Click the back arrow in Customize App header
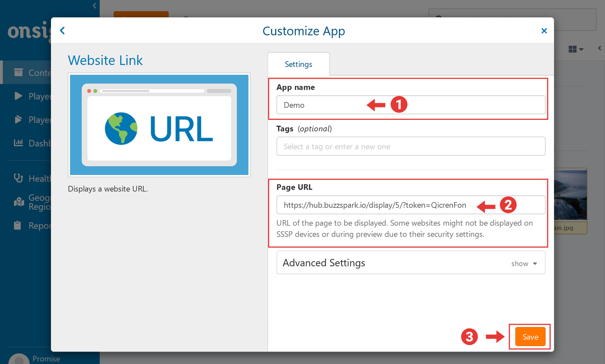The width and height of the screenshot is (605, 364). tap(63, 31)
